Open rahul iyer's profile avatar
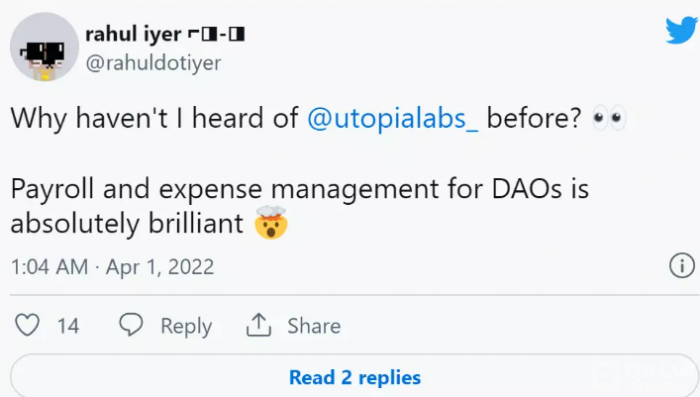This screenshot has height=397, width=700. point(45,47)
